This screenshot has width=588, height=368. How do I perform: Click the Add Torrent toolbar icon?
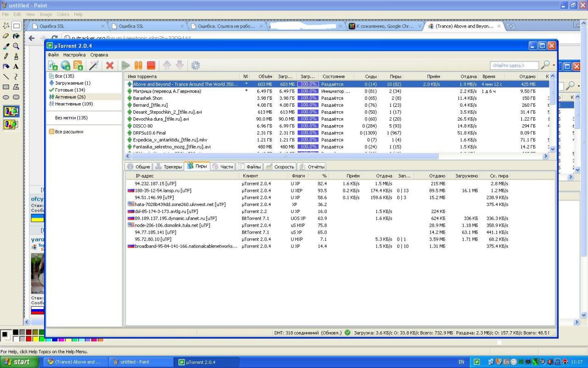pyautogui.click(x=53, y=65)
